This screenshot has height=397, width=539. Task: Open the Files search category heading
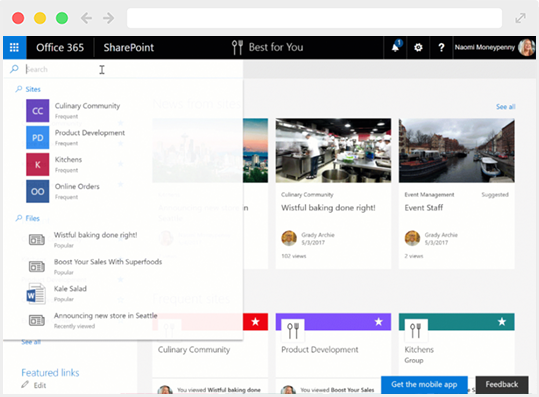33,218
